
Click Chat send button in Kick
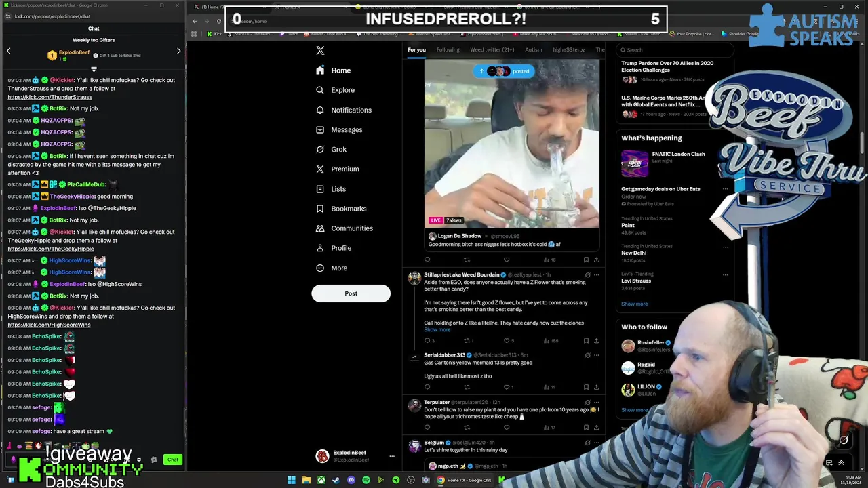tap(173, 460)
